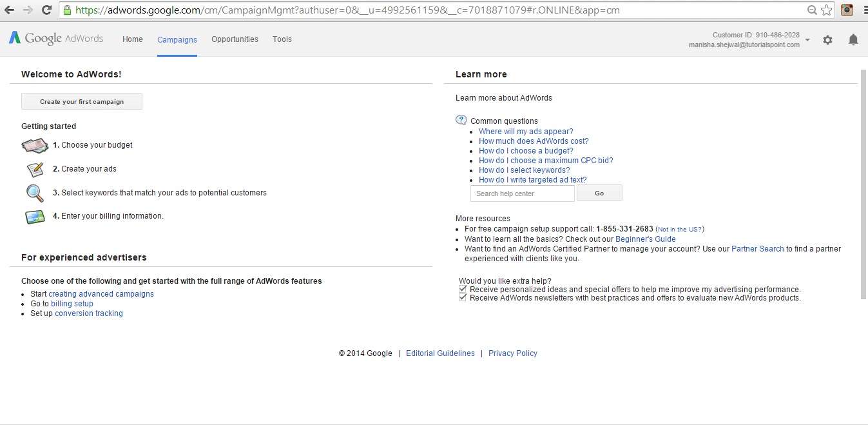The height and width of the screenshot is (425, 868).
Task: Expand zoom options via address bar magnifier
Action: pyautogui.click(x=813, y=10)
